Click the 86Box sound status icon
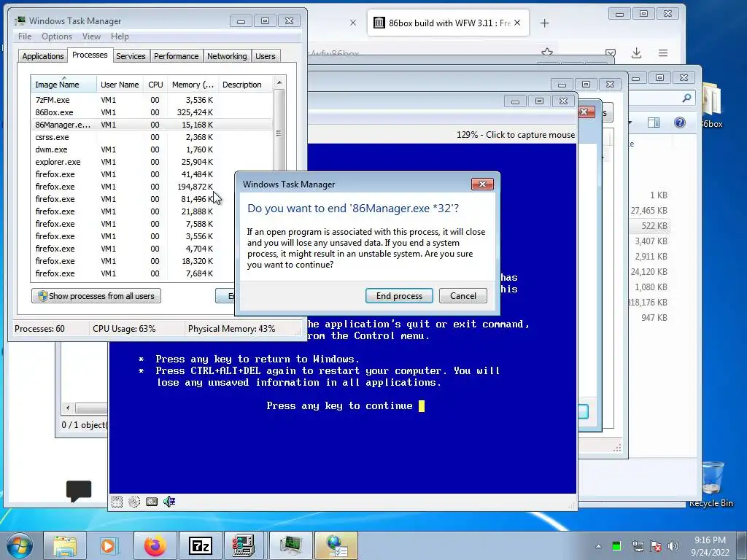The image size is (747, 560). coord(169,502)
